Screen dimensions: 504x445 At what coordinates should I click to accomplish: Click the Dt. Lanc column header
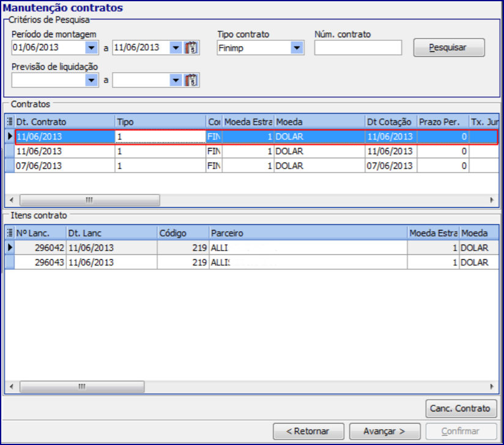pos(112,233)
